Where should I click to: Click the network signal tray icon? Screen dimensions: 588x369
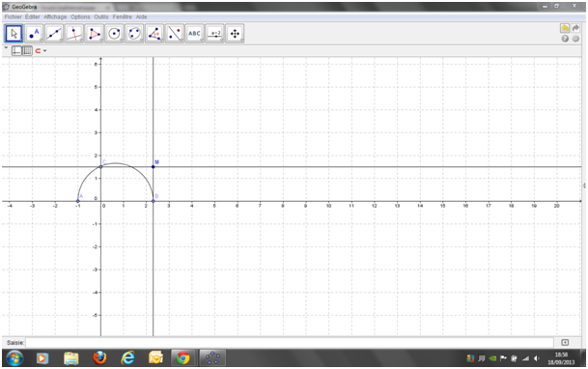click(525, 359)
